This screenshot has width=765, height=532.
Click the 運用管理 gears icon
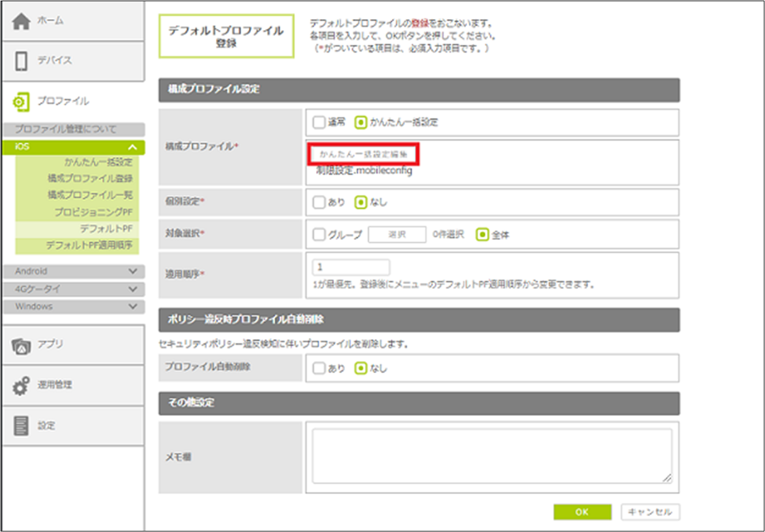pyautogui.click(x=21, y=386)
